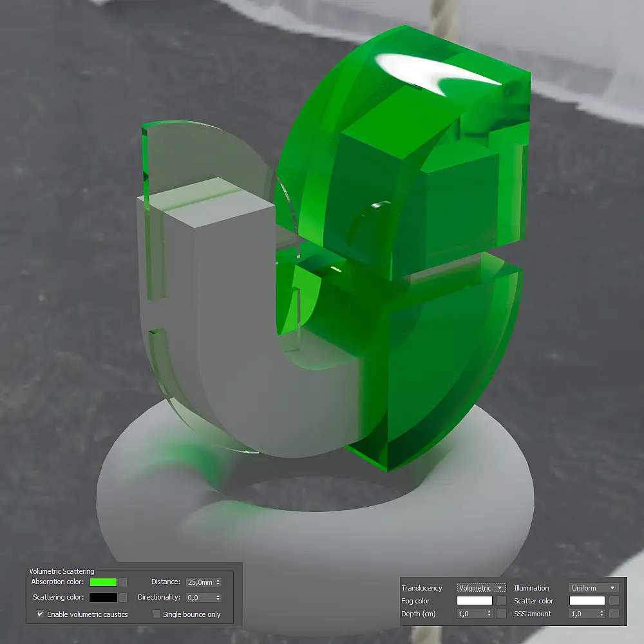This screenshot has height=644, width=644.
Task: Adjust the SSS amount spinner arrows
Action: pyautogui.click(x=601, y=614)
